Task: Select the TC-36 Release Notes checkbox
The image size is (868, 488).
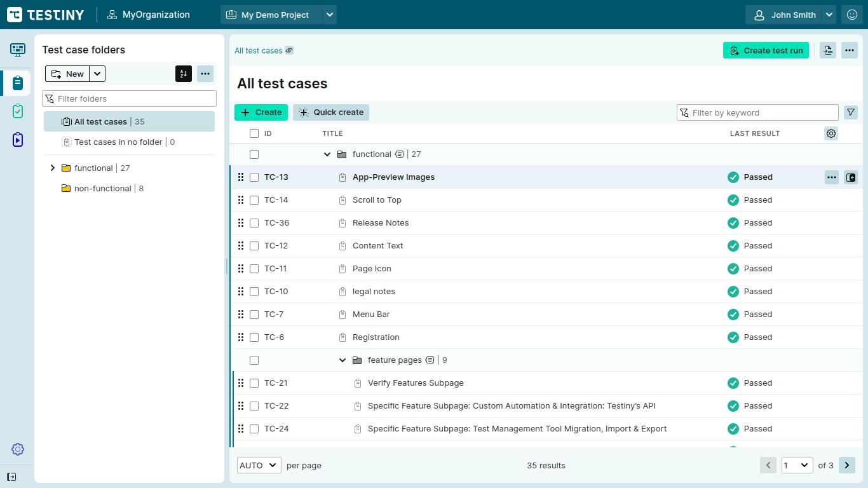Action: click(254, 223)
